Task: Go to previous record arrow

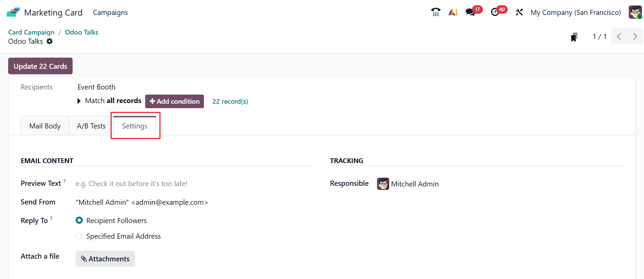Action: pos(619,37)
